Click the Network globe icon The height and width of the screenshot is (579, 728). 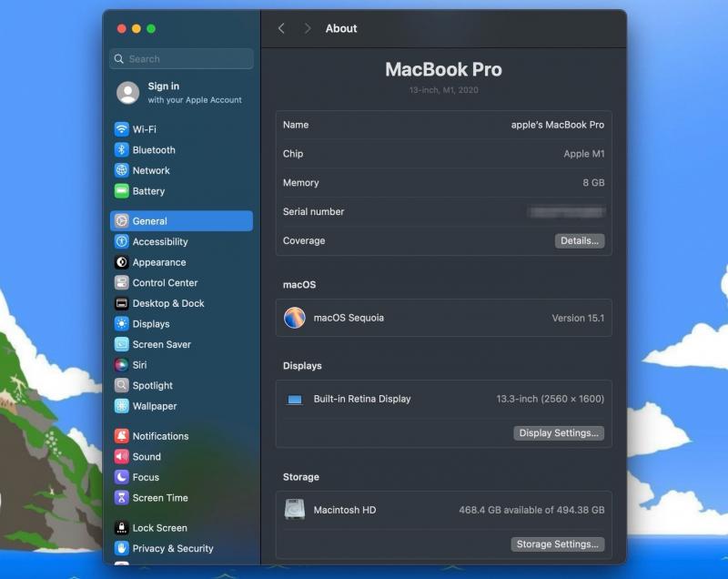tap(122, 170)
